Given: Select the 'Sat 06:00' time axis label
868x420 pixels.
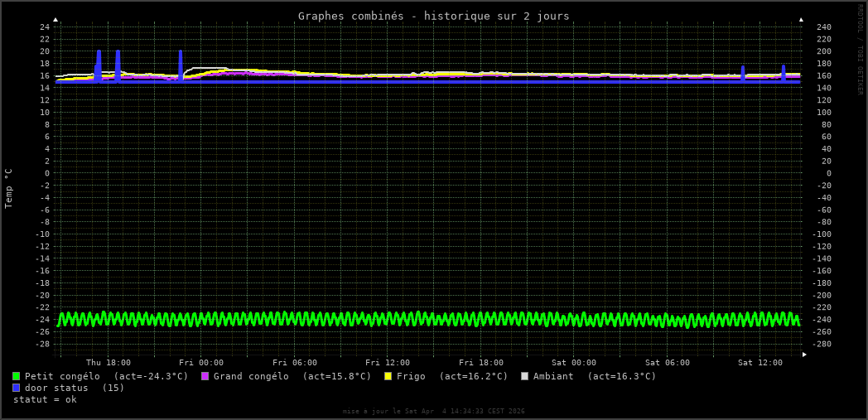Looking at the screenshot, I should coord(668,363).
